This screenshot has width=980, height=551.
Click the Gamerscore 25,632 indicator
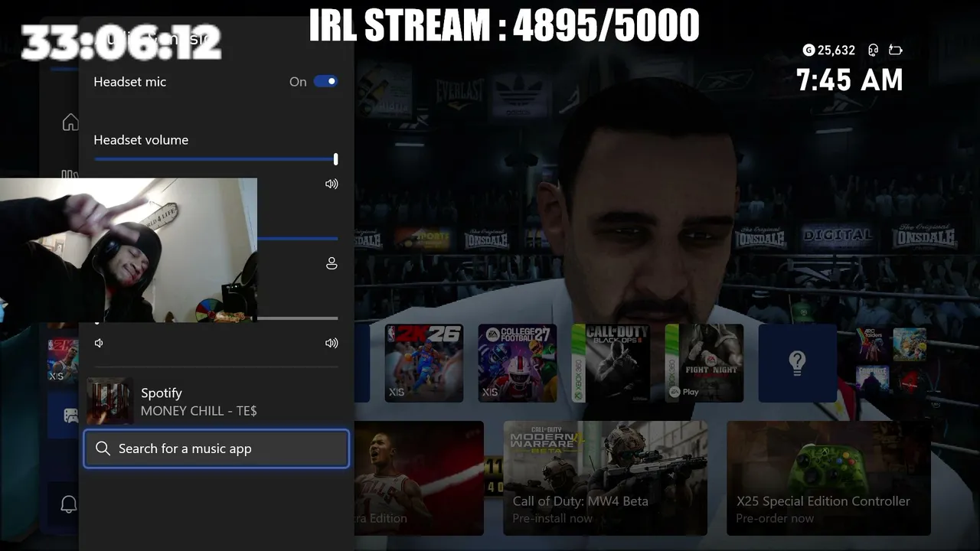click(x=829, y=50)
